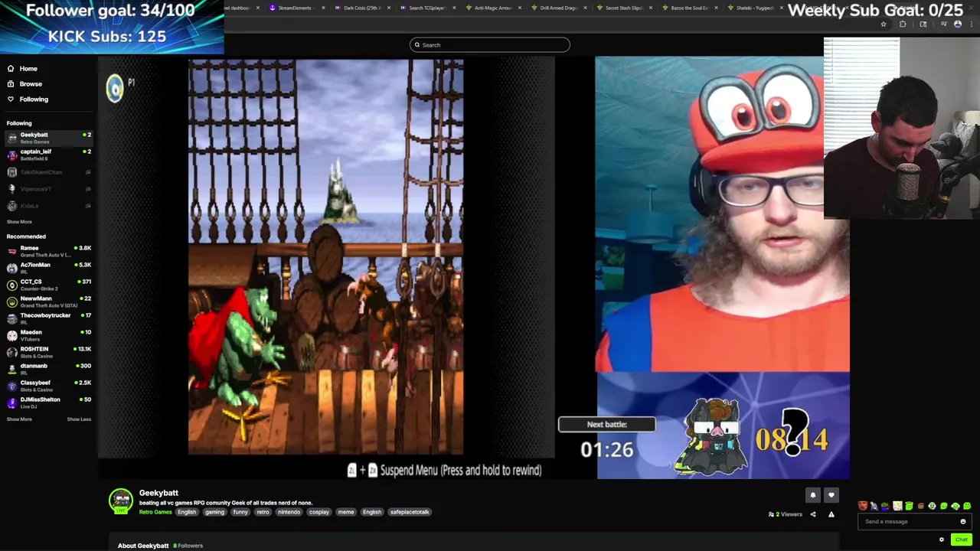Focus the Search field at top
Image resolution: width=980 pixels, height=551 pixels.
click(x=490, y=44)
